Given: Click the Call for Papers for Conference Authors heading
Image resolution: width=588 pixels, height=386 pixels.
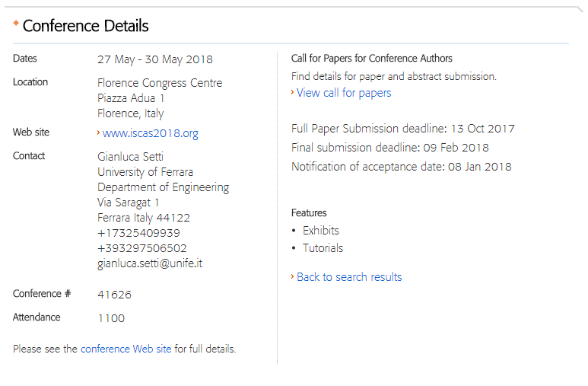Looking at the screenshot, I should point(372,58).
